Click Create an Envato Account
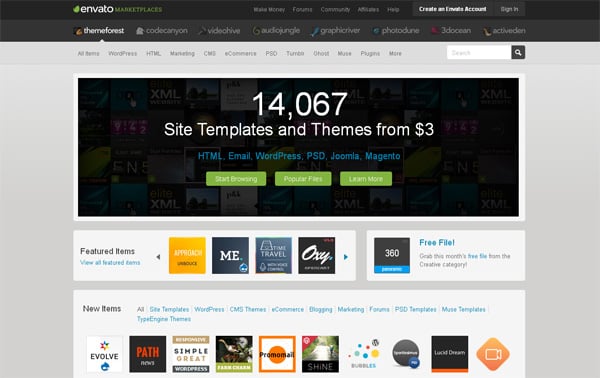The image size is (600, 378). (452, 9)
